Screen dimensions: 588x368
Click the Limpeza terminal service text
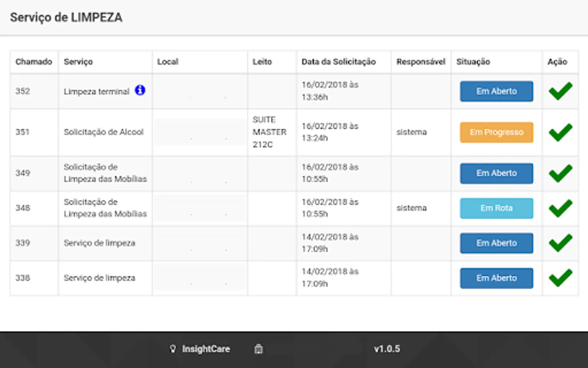coord(96,92)
